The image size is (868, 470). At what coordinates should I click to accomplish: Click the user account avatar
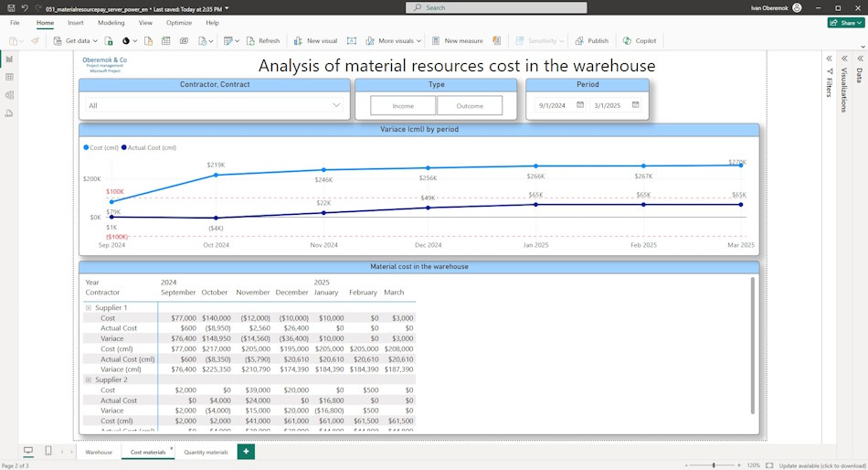tap(797, 7)
